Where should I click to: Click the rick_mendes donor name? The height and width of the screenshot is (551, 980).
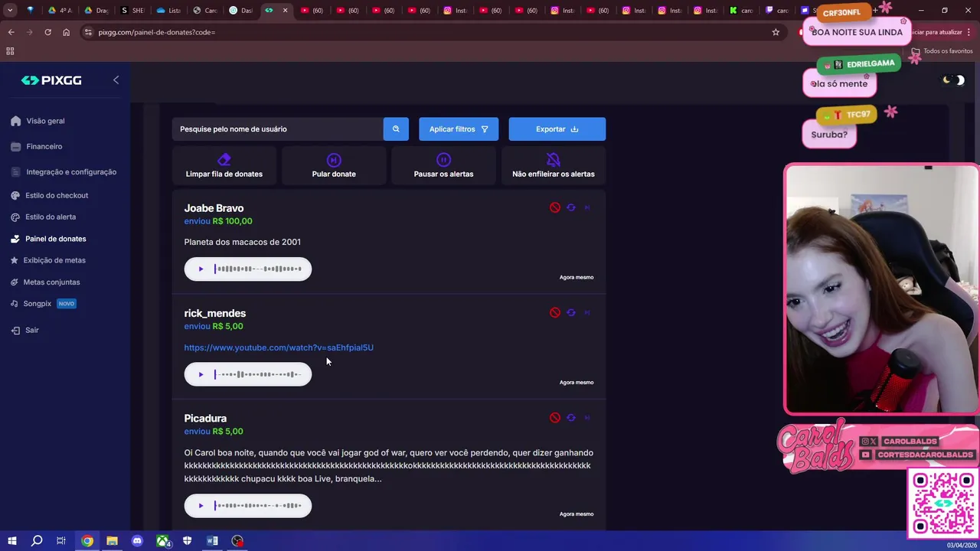click(x=214, y=313)
